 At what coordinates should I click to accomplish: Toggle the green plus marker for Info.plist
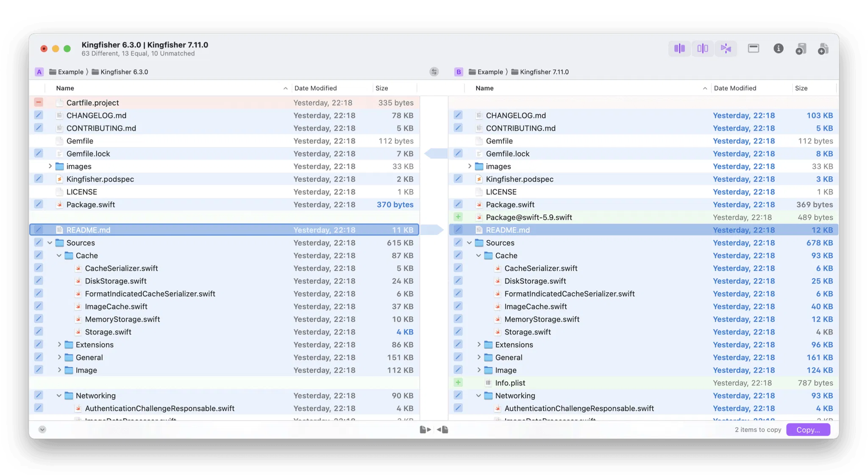tap(458, 383)
